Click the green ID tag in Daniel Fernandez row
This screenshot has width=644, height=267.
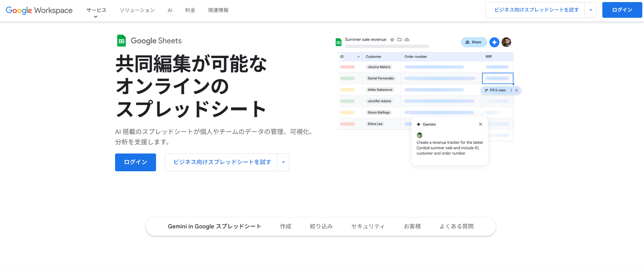click(x=347, y=78)
